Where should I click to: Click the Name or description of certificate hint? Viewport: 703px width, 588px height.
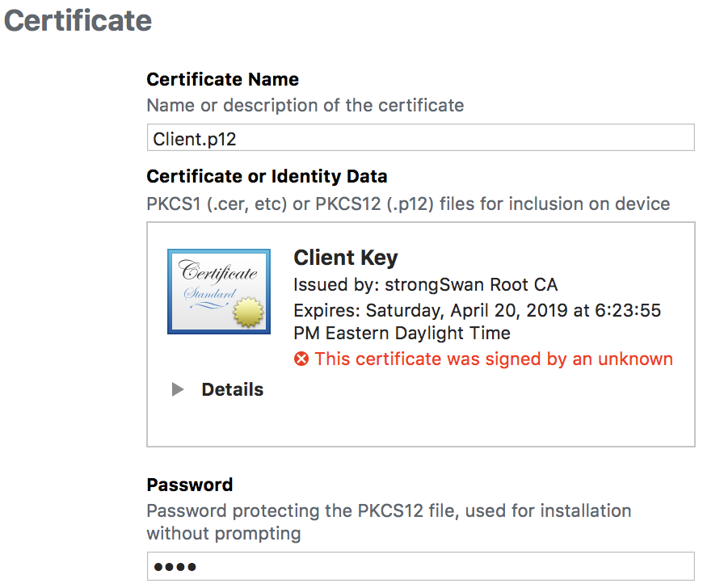[305, 105]
